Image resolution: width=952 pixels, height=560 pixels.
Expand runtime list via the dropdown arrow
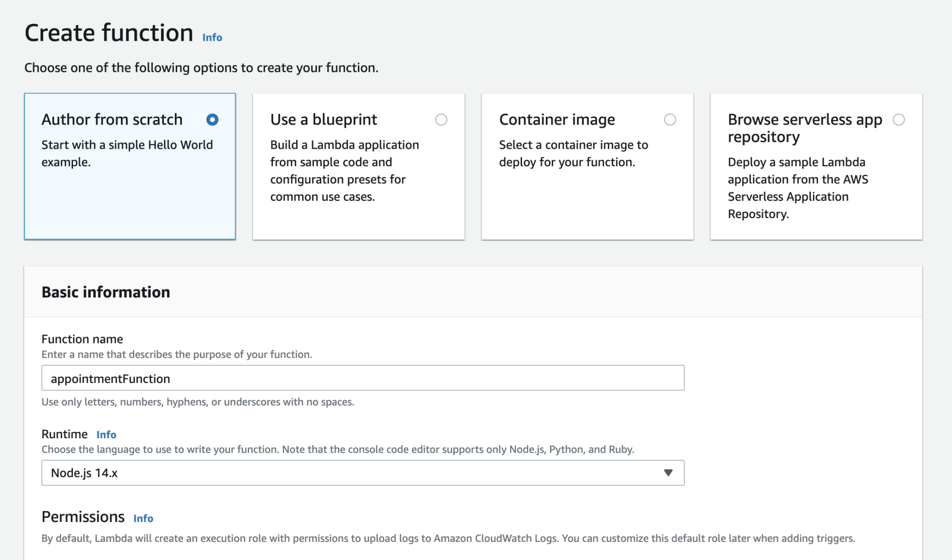click(668, 473)
